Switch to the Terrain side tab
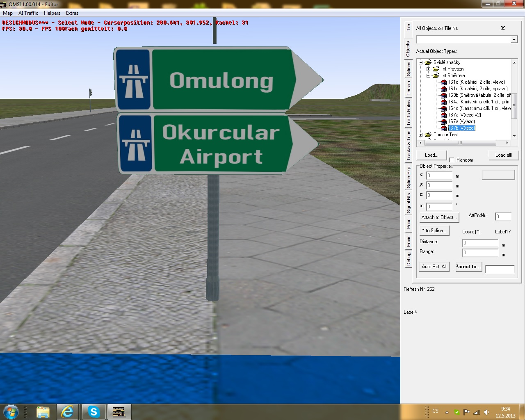 408,89
